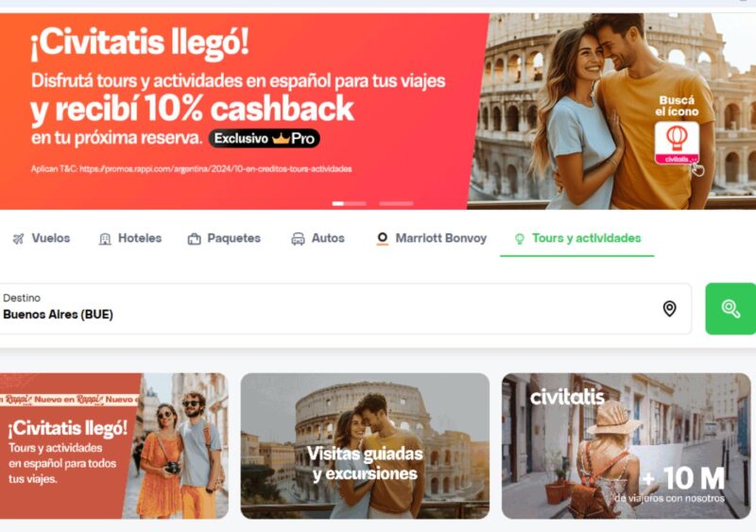Open the Visitas guiadas y excursiones card
756x532 pixels.
click(x=365, y=446)
